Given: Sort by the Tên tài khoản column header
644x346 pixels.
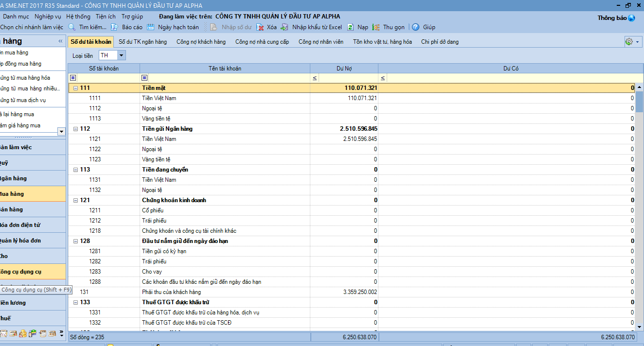Looking at the screenshot, I should (x=225, y=69).
